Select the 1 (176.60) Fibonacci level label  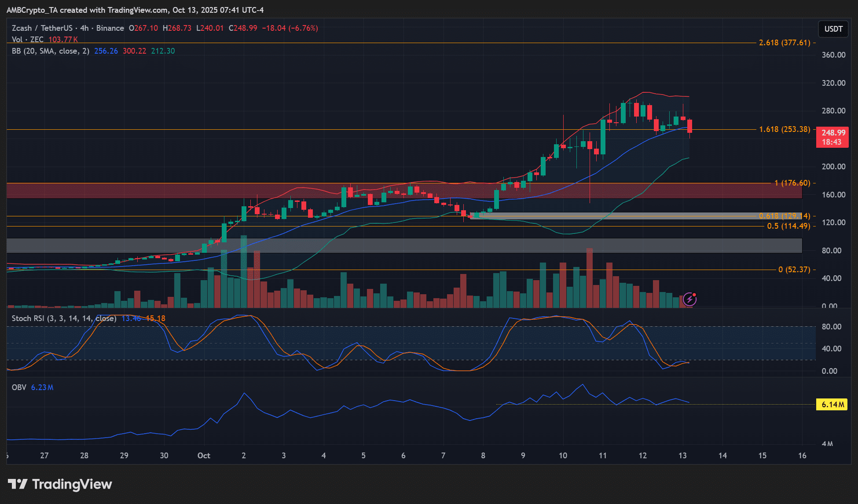(792, 183)
